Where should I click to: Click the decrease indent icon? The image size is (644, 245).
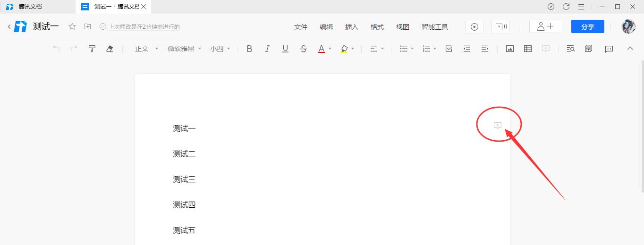click(x=467, y=49)
